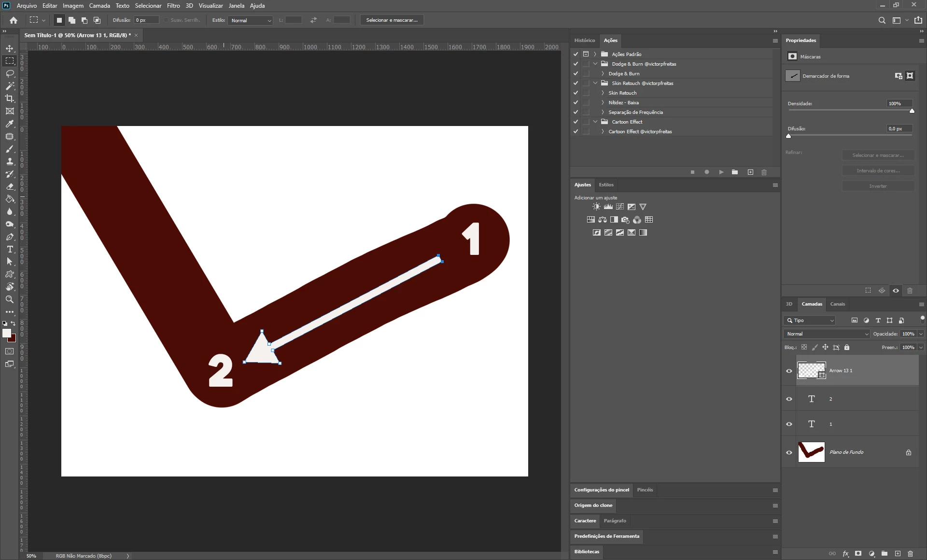Select the Crop tool

click(x=10, y=98)
